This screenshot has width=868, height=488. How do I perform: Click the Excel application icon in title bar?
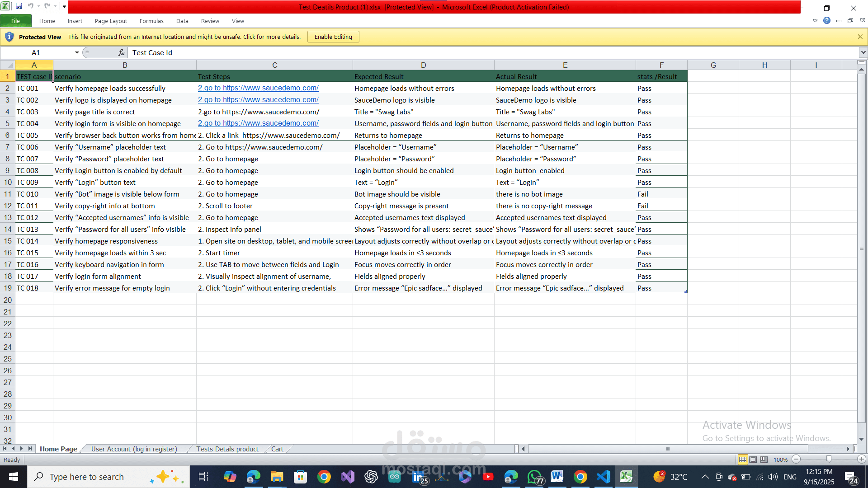pyautogui.click(x=5, y=6)
